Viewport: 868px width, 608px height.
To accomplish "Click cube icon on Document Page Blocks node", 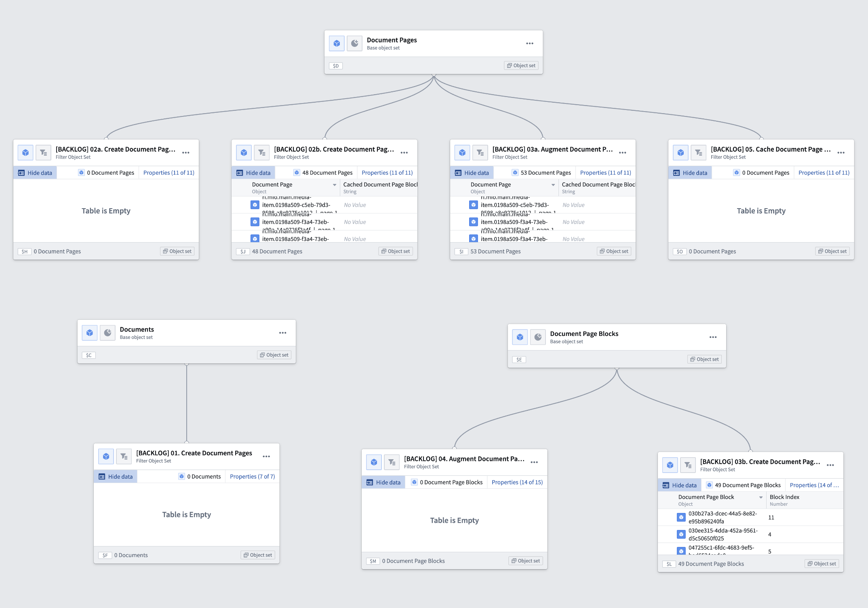I will pos(520,337).
